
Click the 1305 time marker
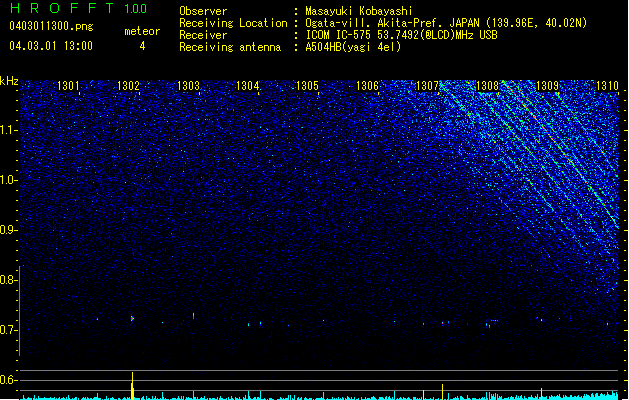[307, 86]
